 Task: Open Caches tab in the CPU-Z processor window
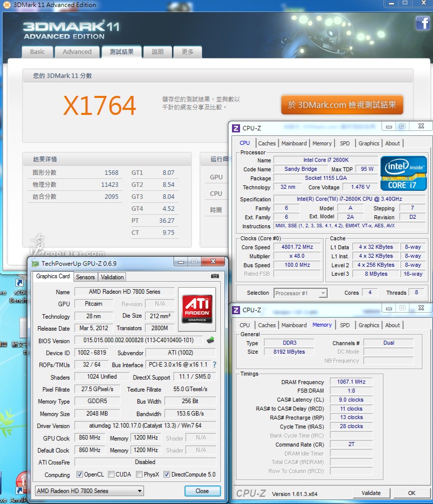[x=266, y=143]
